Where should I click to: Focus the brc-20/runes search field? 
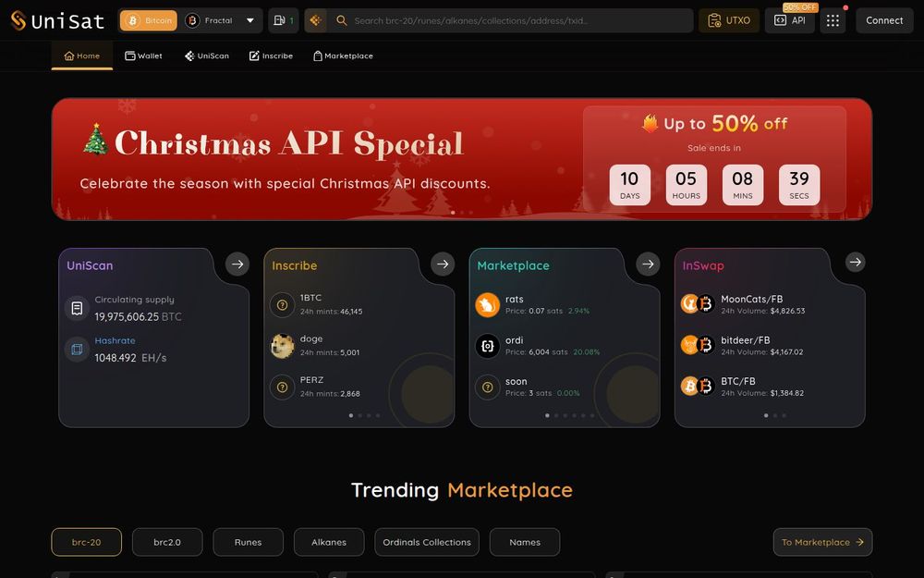tap(510, 20)
